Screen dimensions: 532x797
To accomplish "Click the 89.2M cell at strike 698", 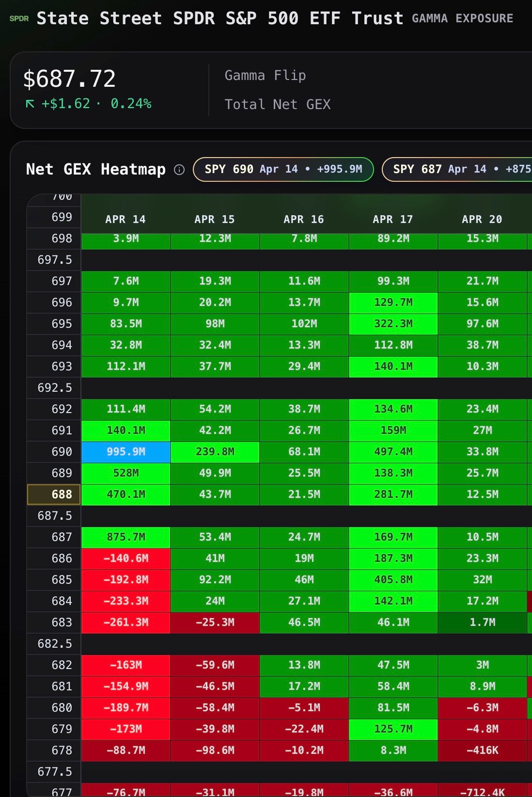I will tap(393, 241).
